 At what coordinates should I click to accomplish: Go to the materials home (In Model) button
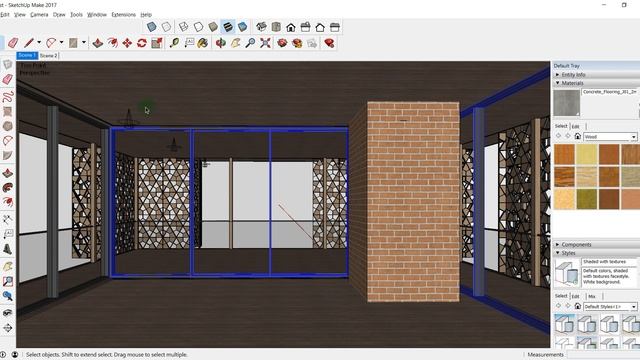click(x=578, y=136)
